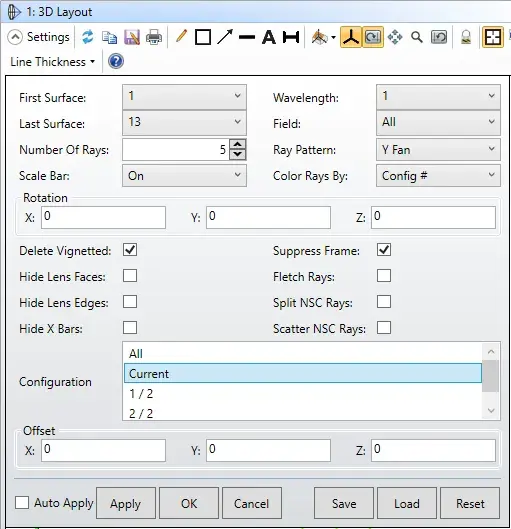Uncheck the Delete Vignetted checkbox
The width and height of the screenshot is (511, 529).
[130, 250]
